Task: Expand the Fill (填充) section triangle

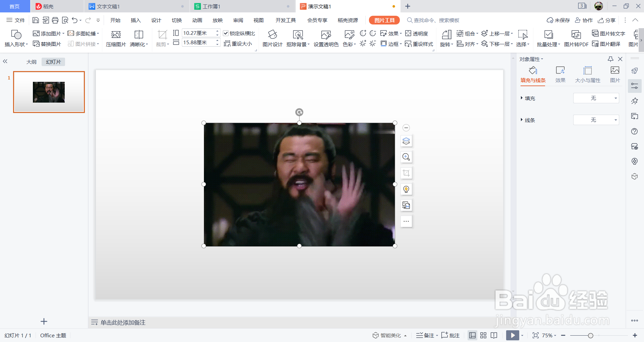Action: point(522,98)
